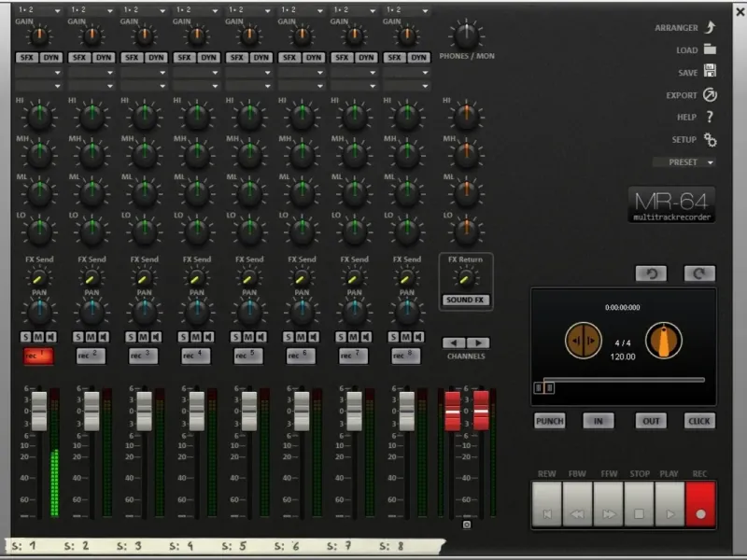Toggle phase invert icon on channel 1
Screen dimensions: 747x560
[51, 337]
